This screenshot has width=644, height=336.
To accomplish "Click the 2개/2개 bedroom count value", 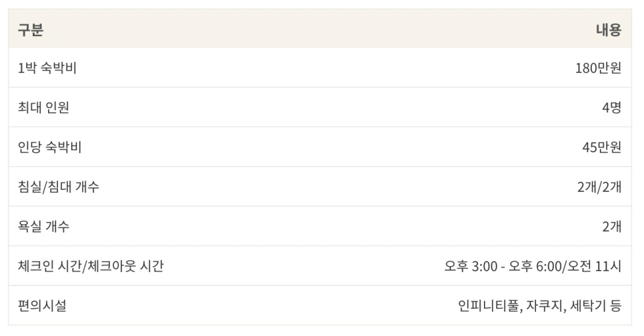I will (x=599, y=187).
